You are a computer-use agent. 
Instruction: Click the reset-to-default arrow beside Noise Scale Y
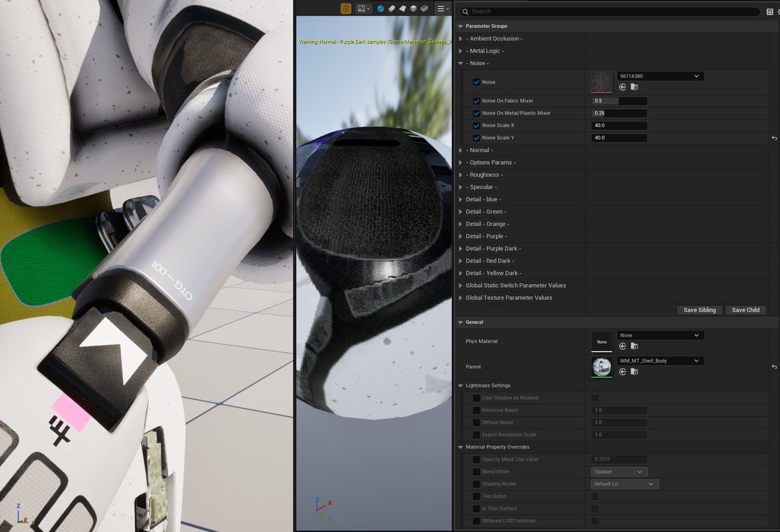click(773, 138)
